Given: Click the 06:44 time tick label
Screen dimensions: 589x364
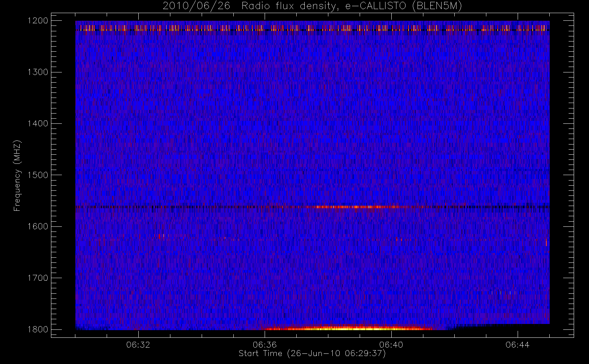Looking at the screenshot, I should [518, 345].
